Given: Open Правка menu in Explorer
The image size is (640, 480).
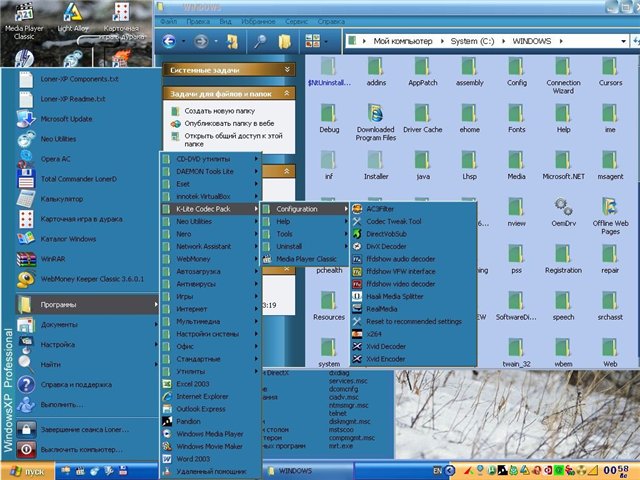Looking at the screenshot, I should pos(198,22).
